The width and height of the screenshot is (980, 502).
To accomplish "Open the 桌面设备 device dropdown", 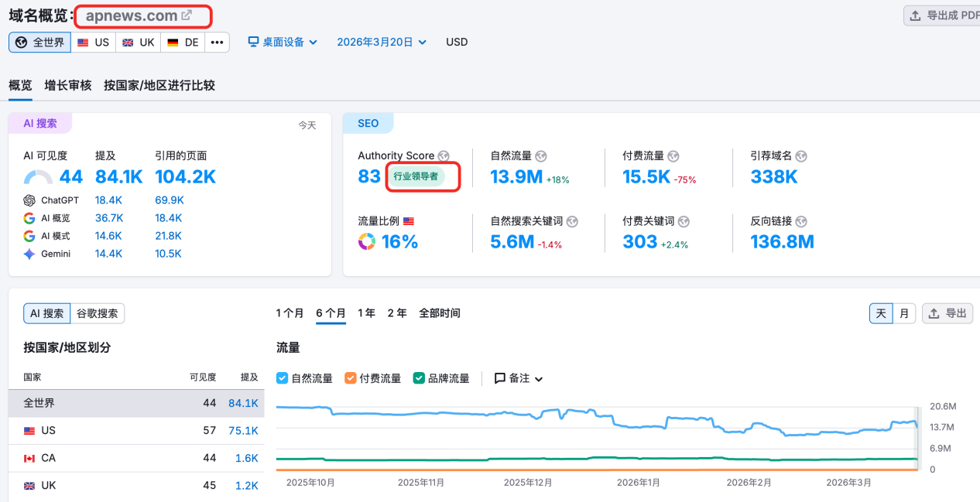I will (x=283, y=42).
